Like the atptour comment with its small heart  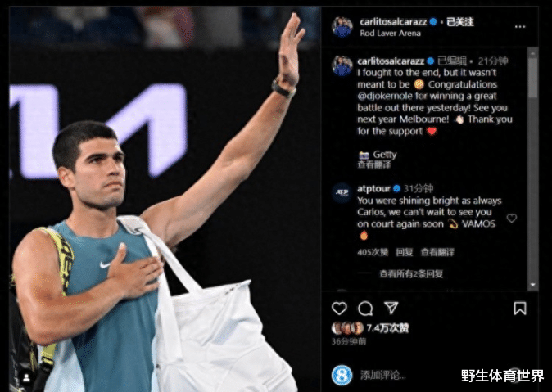(x=512, y=219)
